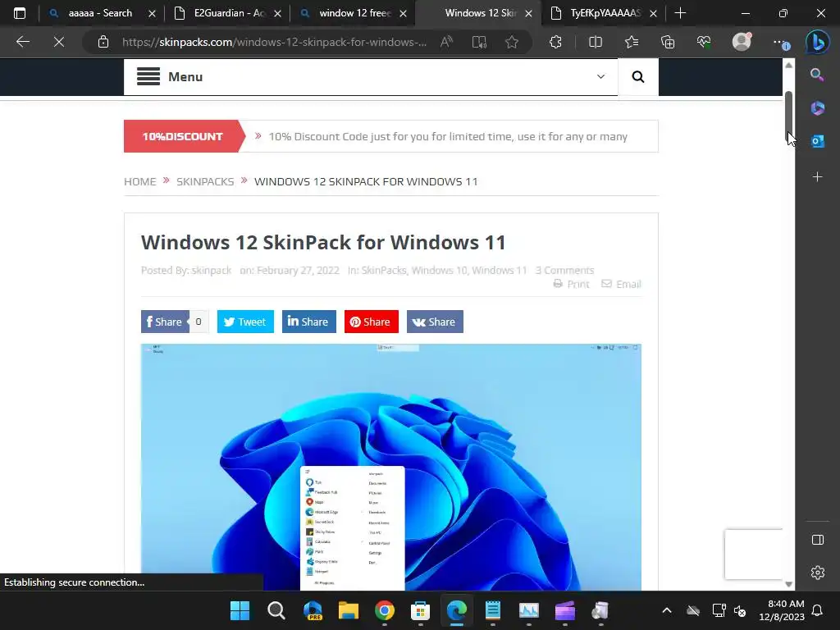The image size is (840, 630).
Task: Open sidebar settings gear
Action: click(818, 573)
